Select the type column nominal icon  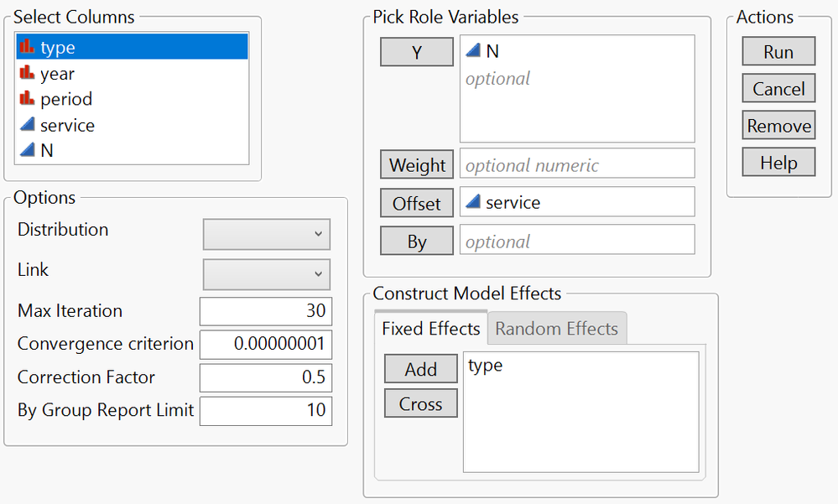[x=27, y=47]
